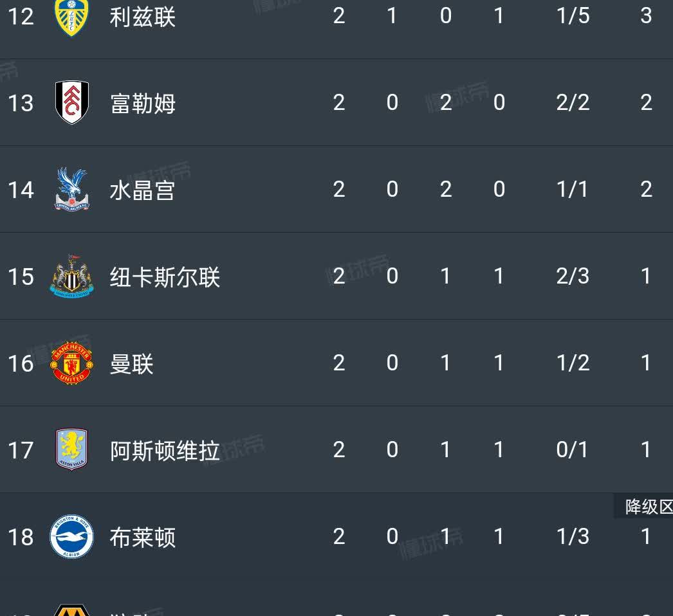This screenshot has width=673, height=616.
Task: Select rank number 16 in standings
Action: [x=21, y=364]
